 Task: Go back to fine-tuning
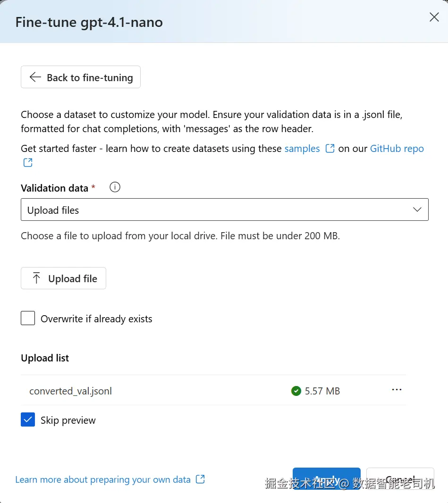(81, 77)
